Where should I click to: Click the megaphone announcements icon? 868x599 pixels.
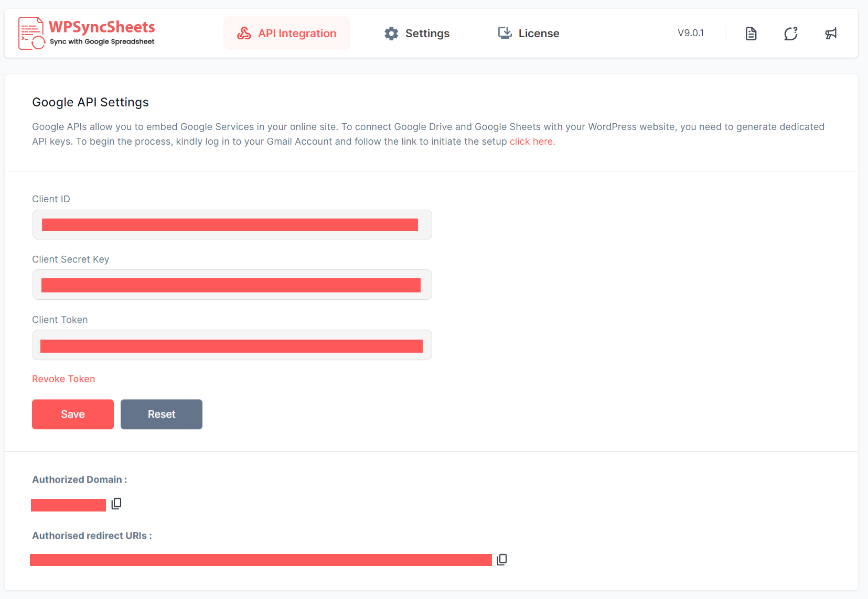pyautogui.click(x=831, y=34)
